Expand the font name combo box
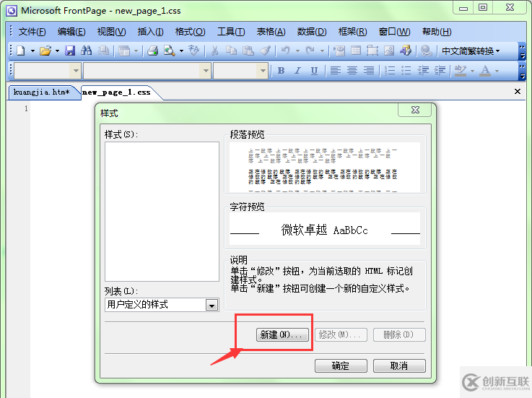 206,71
